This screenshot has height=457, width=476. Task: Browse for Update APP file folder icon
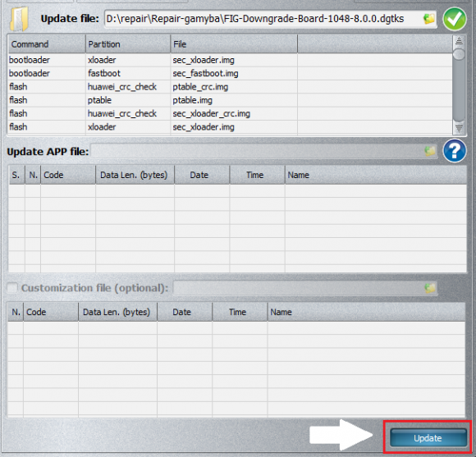coord(430,151)
